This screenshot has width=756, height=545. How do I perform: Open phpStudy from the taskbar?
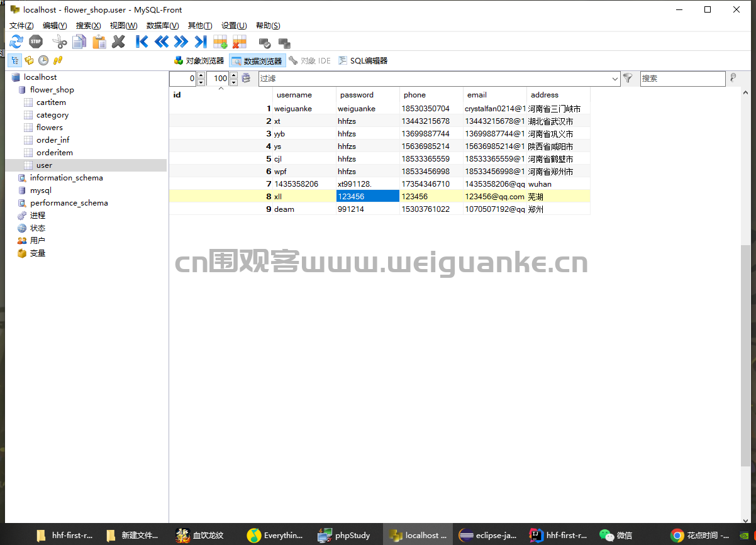pos(345,535)
